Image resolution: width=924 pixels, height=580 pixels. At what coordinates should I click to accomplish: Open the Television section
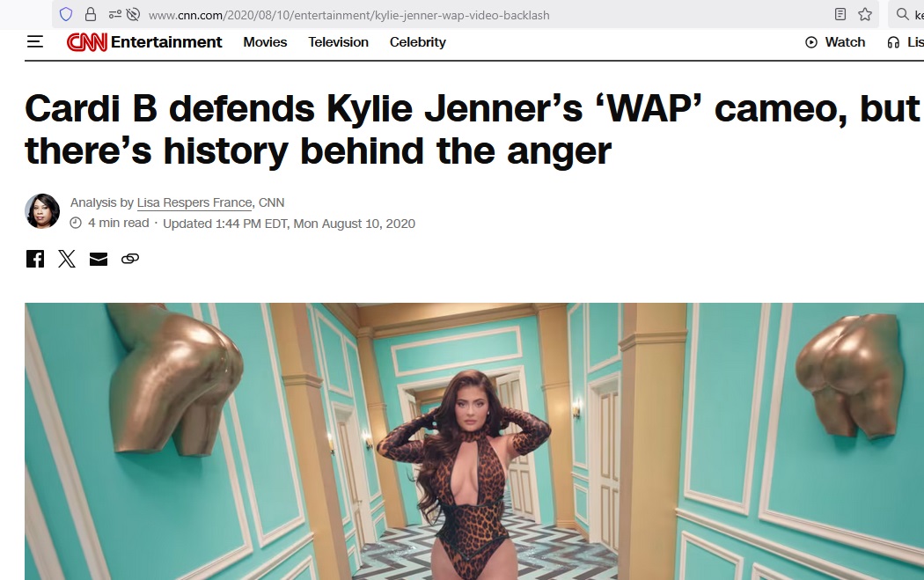[x=338, y=42]
